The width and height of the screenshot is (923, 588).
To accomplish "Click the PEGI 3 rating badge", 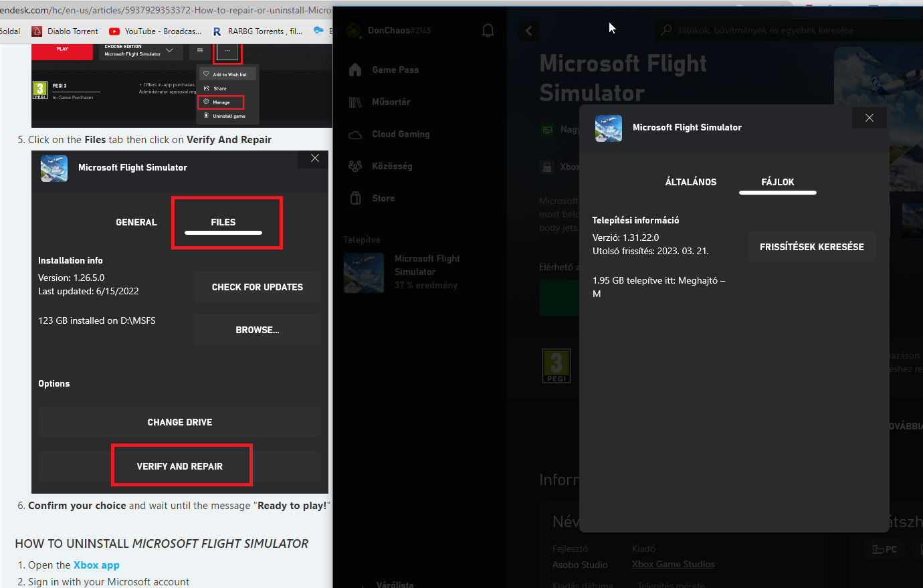I will [556, 366].
